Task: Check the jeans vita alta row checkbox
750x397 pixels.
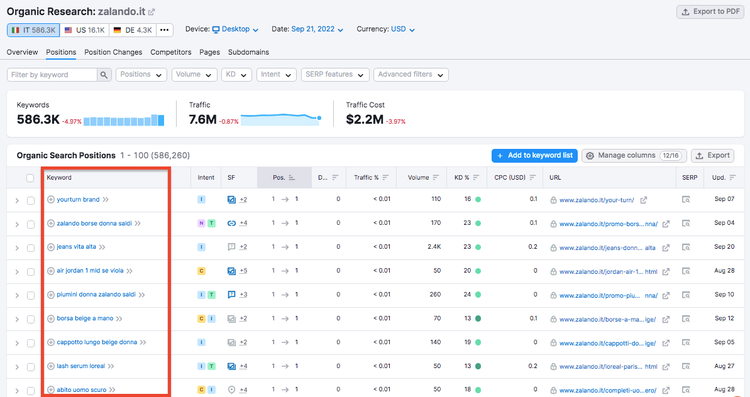Action: coord(31,248)
